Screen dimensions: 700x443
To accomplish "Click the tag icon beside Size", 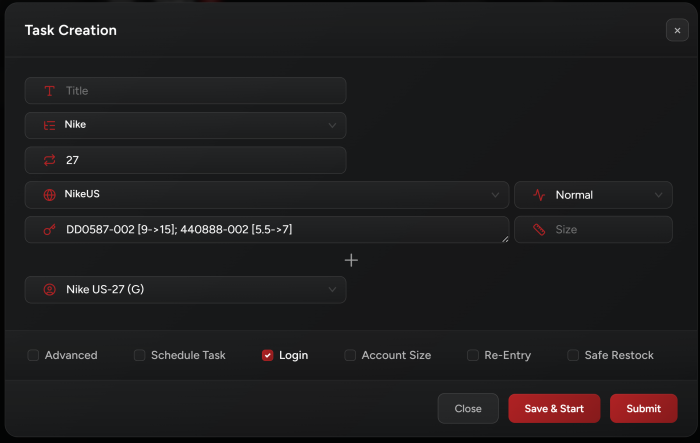I will pos(538,230).
